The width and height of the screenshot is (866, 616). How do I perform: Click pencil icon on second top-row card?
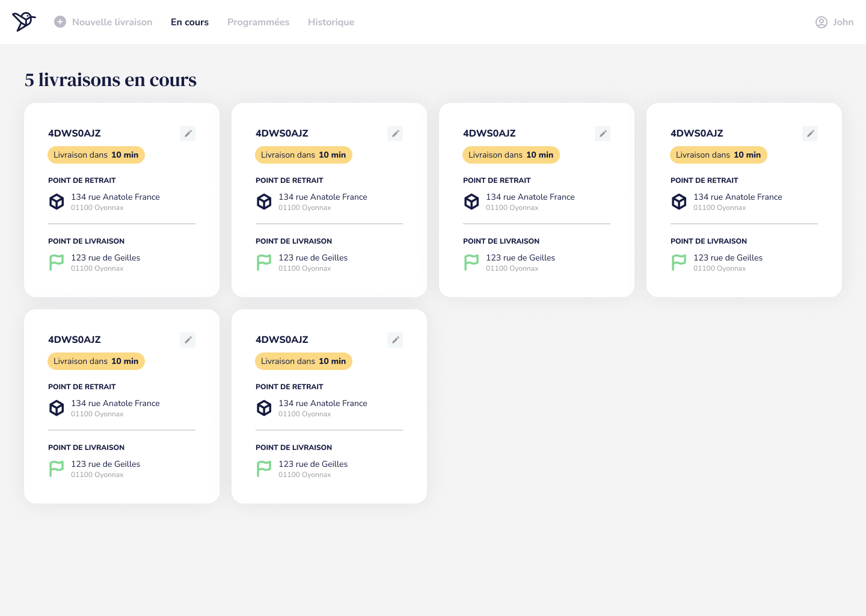point(395,134)
